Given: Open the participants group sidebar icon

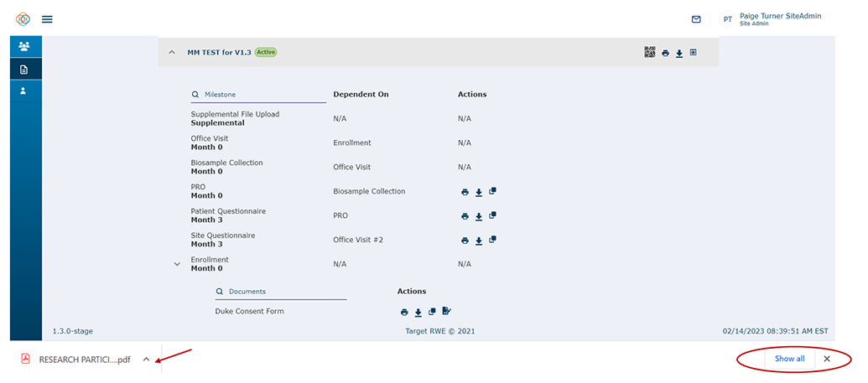Looking at the screenshot, I should click(23, 46).
